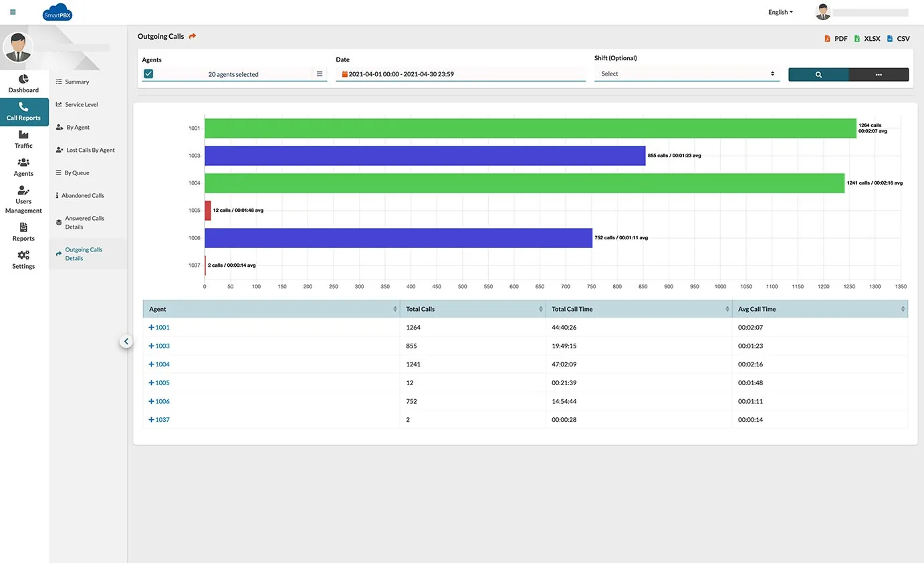Screen dimensions: 924x563
Task: Expand agent 1001 row details
Action: tap(152, 328)
